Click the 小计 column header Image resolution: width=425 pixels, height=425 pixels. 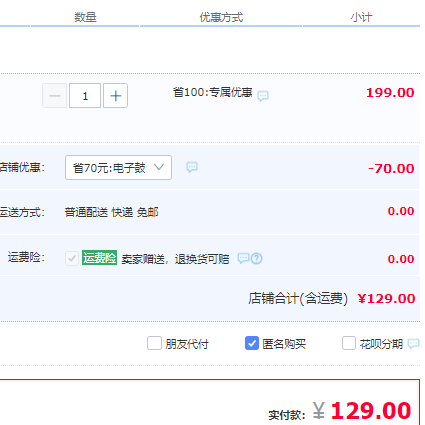pyautogui.click(x=361, y=17)
